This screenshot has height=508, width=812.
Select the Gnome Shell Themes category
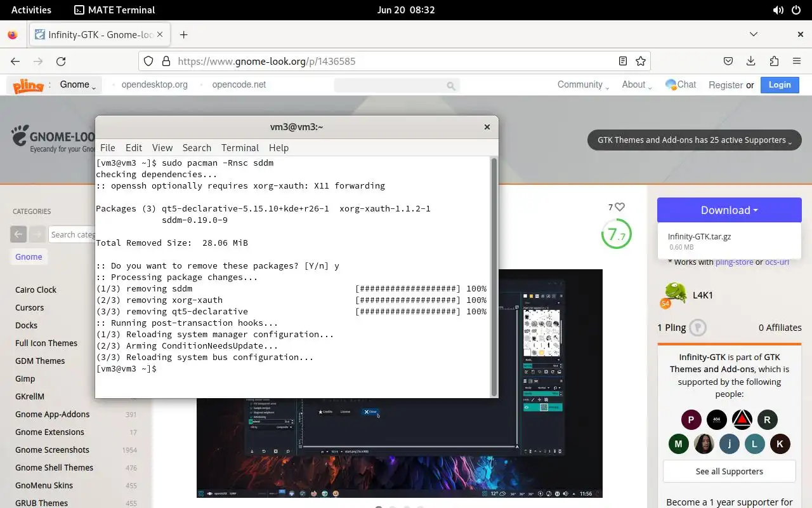pyautogui.click(x=54, y=467)
